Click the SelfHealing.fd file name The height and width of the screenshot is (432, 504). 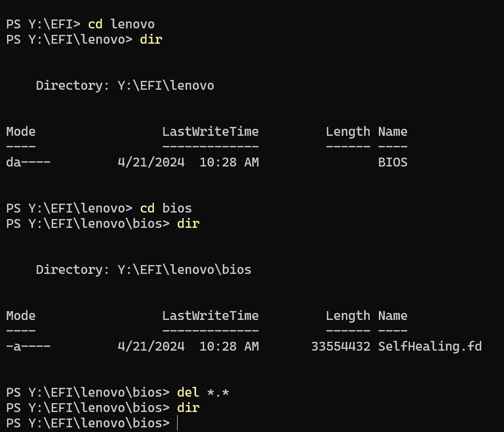pos(430,346)
